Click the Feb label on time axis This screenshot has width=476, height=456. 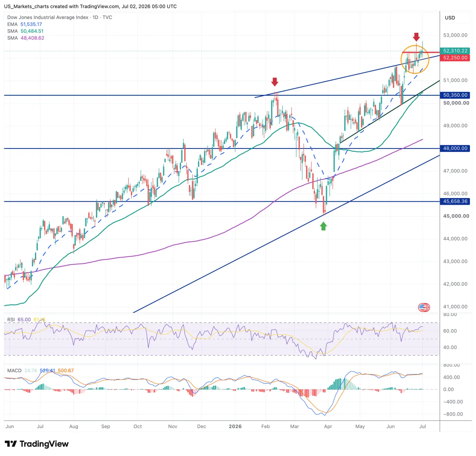click(266, 427)
